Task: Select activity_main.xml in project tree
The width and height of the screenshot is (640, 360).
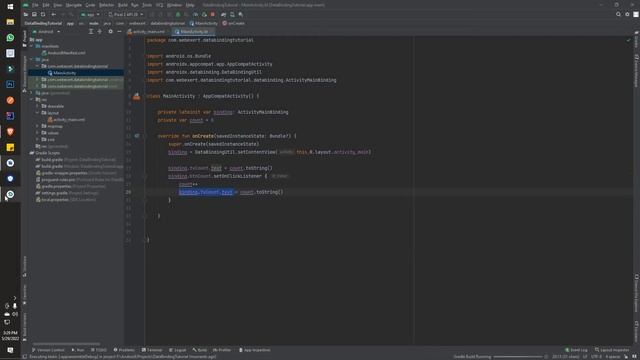Action: click(x=69, y=120)
